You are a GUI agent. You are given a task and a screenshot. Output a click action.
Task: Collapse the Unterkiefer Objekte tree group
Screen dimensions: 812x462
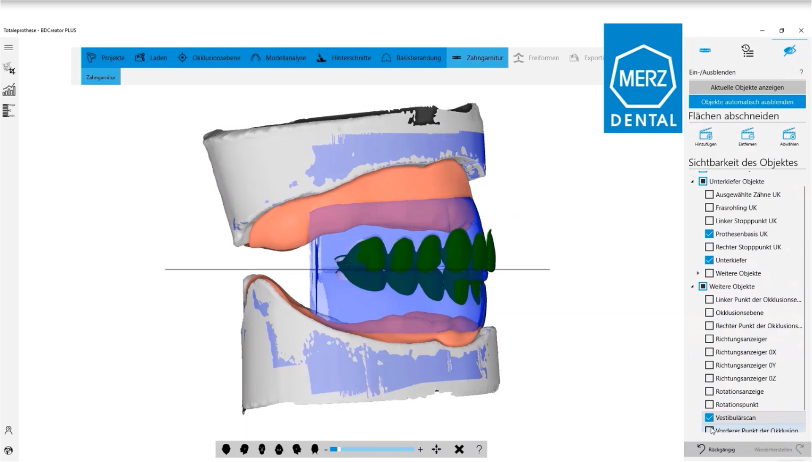click(x=692, y=181)
